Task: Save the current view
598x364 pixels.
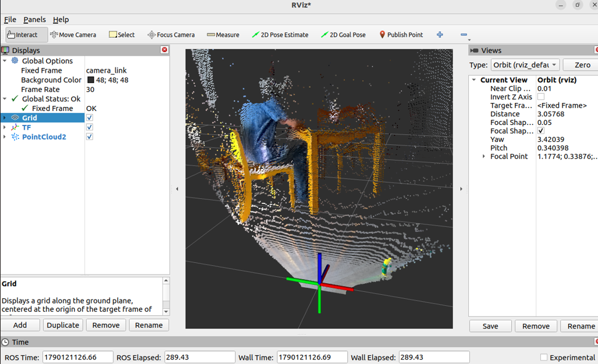Action: pos(490,326)
